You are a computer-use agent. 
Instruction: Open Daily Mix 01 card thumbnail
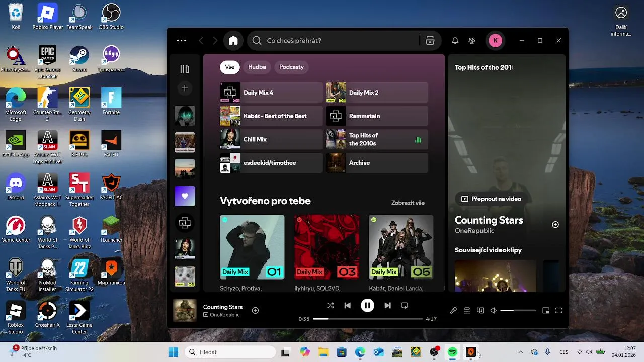pyautogui.click(x=252, y=247)
